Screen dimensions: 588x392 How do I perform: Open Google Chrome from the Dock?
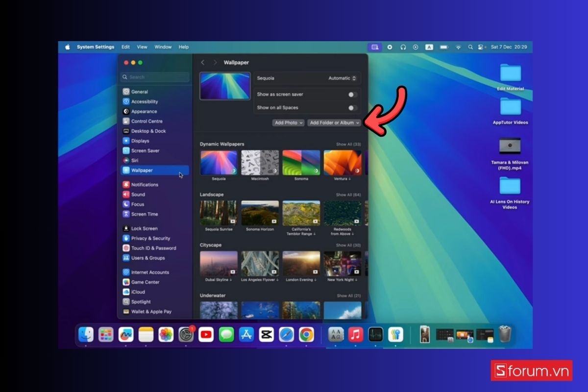(x=307, y=335)
